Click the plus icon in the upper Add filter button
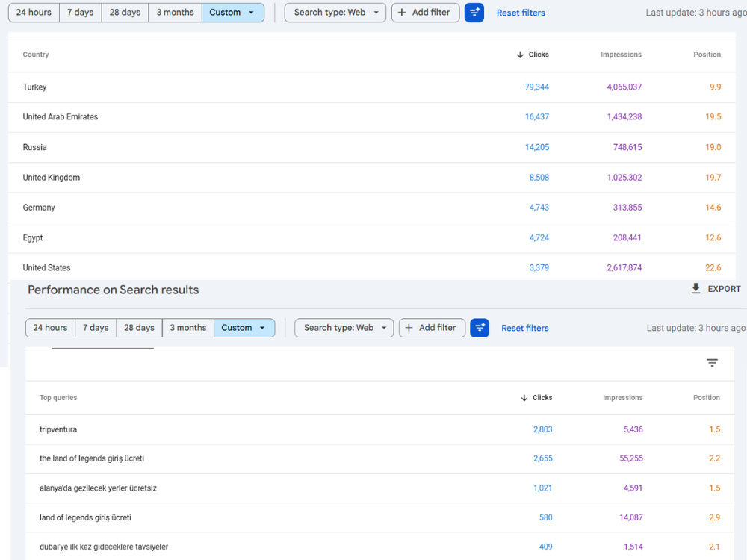 pyautogui.click(x=402, y=13)
